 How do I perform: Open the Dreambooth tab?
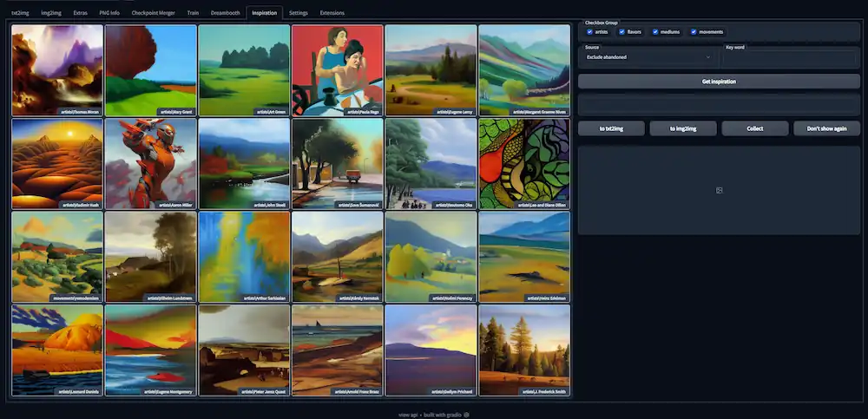226,13
